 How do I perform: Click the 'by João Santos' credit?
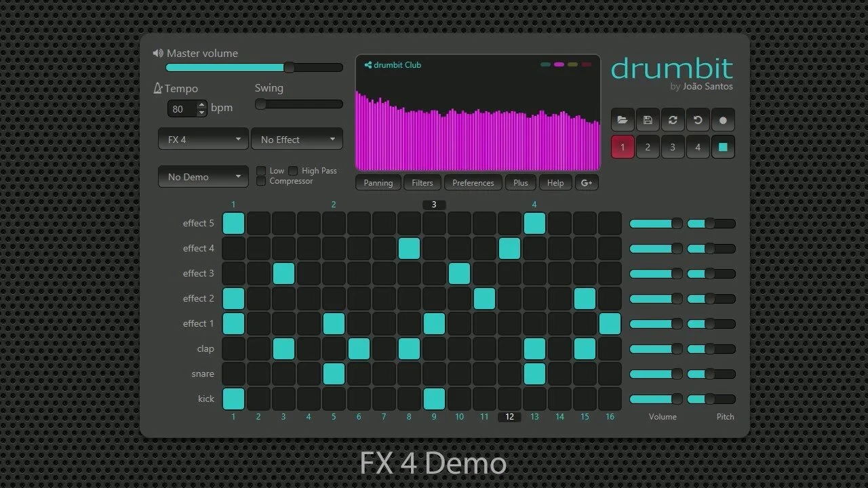[x=701, y=87]
